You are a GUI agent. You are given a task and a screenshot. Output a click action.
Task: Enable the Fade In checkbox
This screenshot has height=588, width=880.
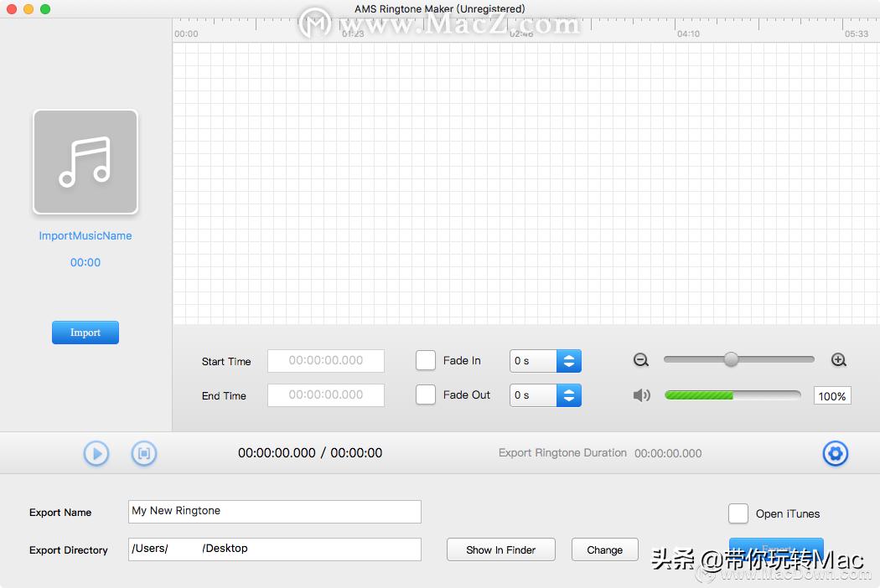425,360
